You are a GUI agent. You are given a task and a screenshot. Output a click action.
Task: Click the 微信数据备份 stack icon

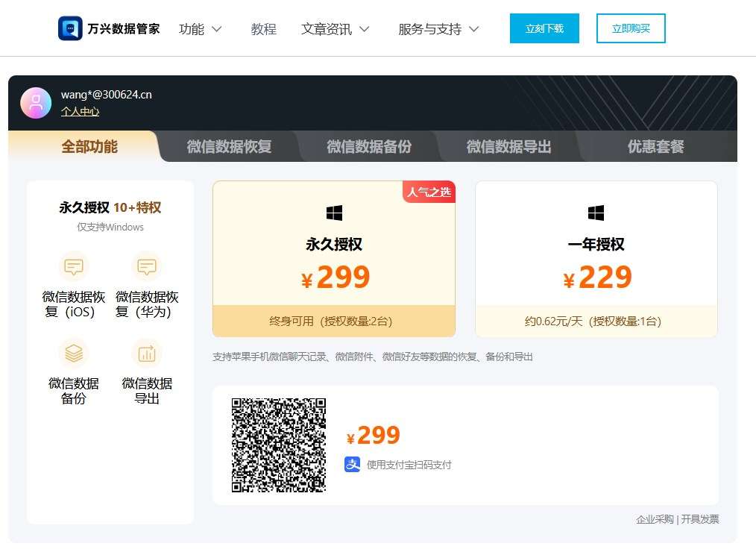(x=74, y=354)
